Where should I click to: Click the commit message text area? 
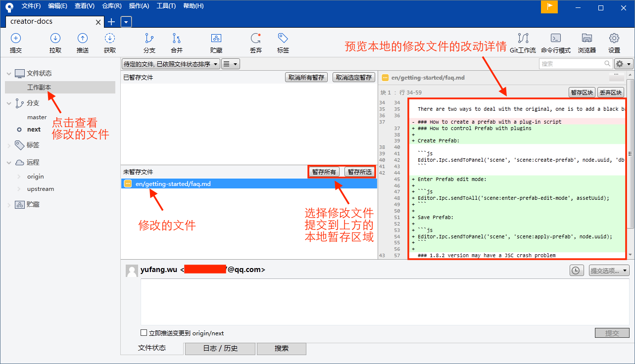385,302
